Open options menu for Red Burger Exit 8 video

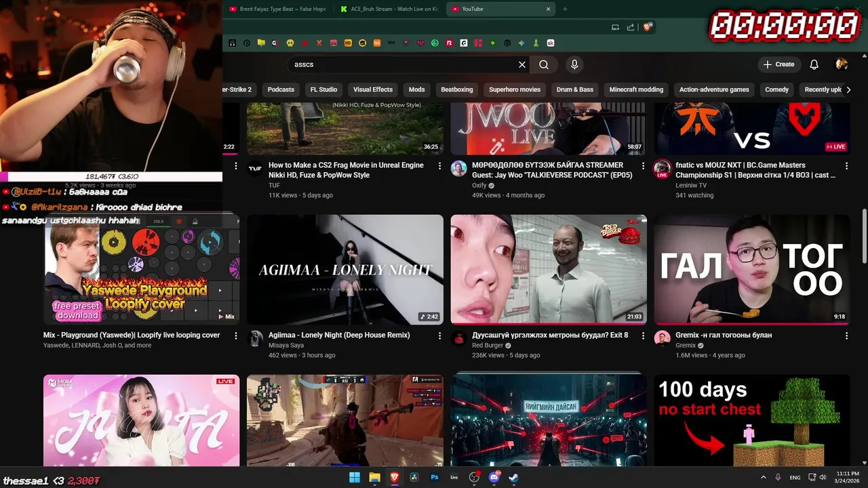point(643,335)
